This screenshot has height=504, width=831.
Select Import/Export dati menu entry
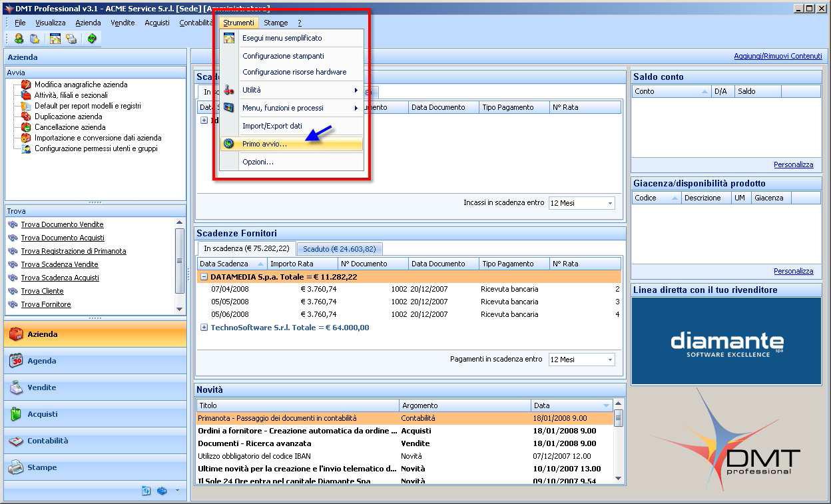[292, 126]
